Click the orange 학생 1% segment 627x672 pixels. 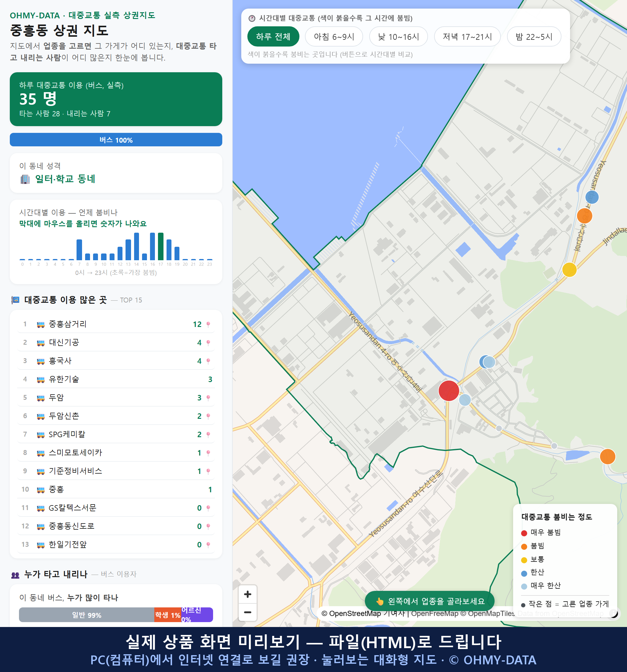(x=168, y=615)
